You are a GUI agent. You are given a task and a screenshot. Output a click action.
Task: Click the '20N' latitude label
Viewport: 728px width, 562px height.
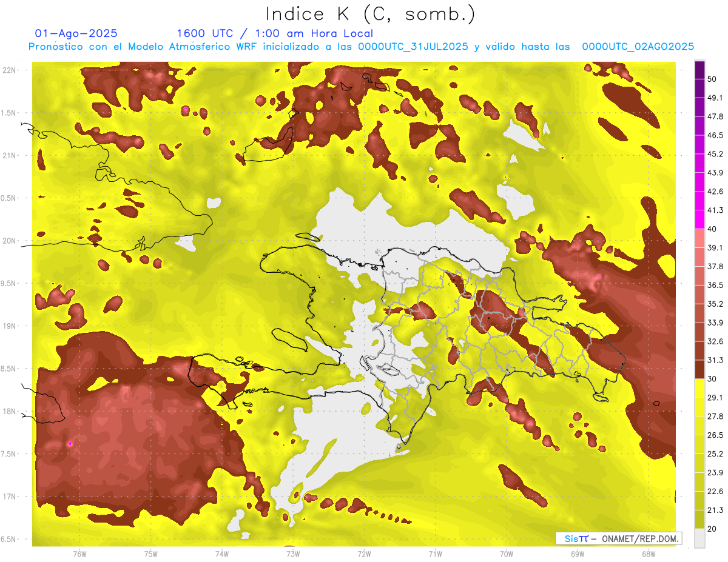tap(10, 241)
